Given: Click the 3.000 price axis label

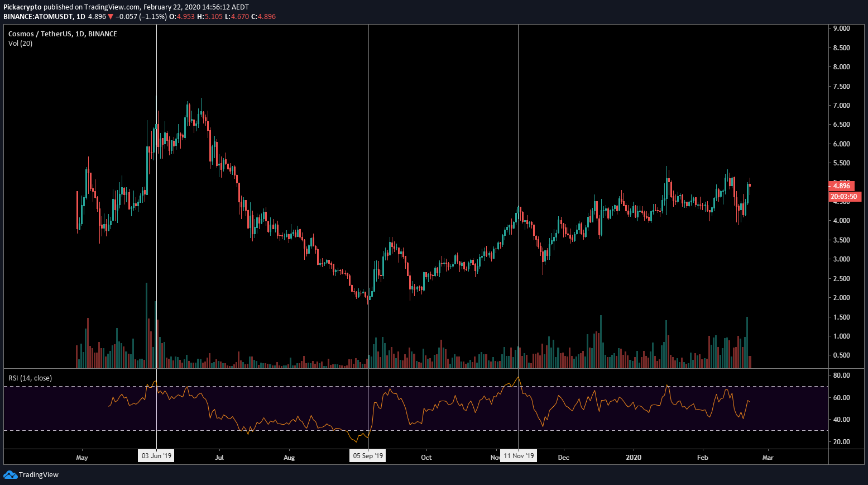Looking at the screenshot, I should (x=841, y=259).
